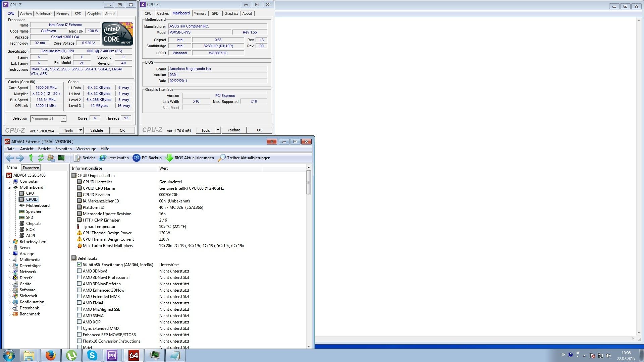Click the help question mark tray icon
This screenshot has width=644, height=362.
click(x=571, y=355)
